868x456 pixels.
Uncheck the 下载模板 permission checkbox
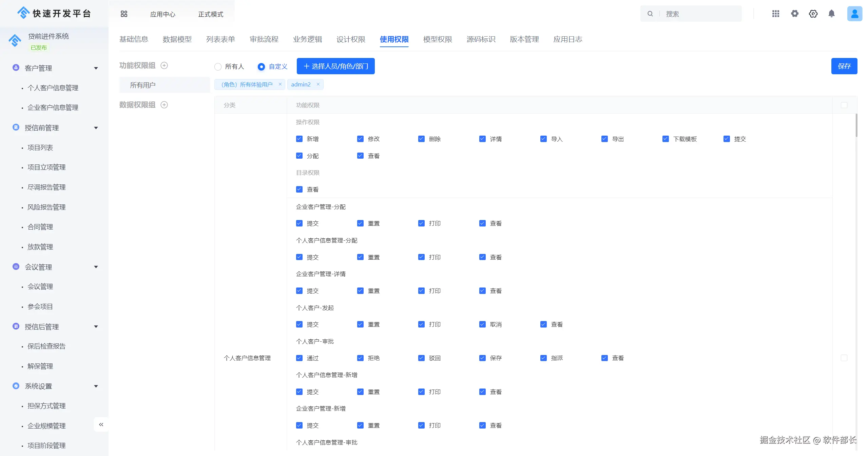tap(666, 139)
